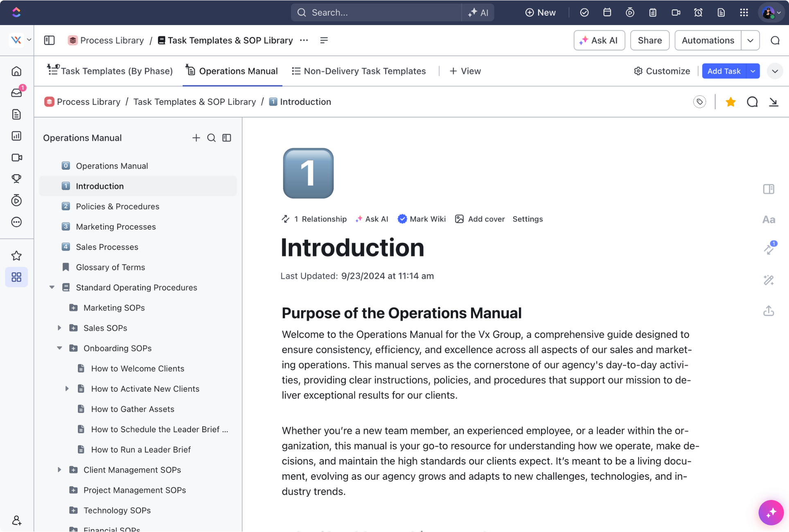Open the Inbox icon in the sidebar

click(x=17, y=93)
